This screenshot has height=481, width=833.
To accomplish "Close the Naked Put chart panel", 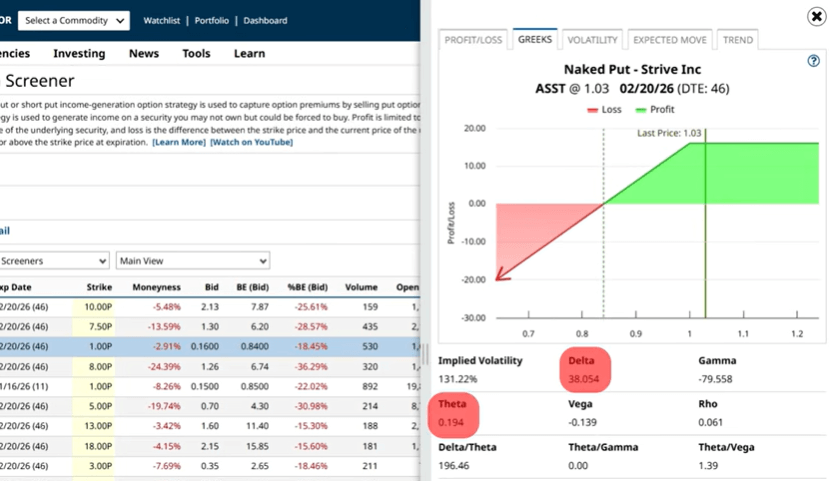I will point(816,16).
